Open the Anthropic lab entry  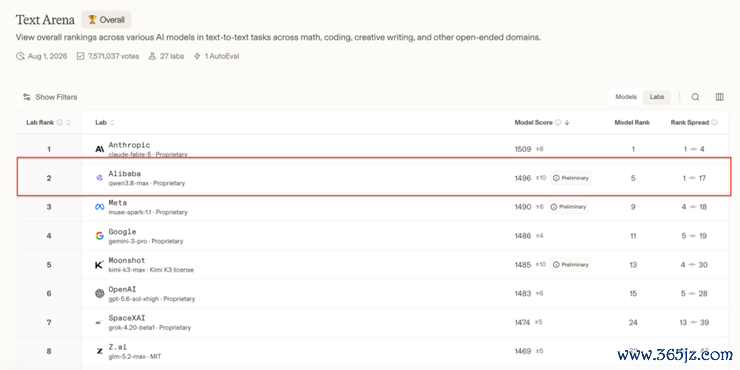pos(129,145)
